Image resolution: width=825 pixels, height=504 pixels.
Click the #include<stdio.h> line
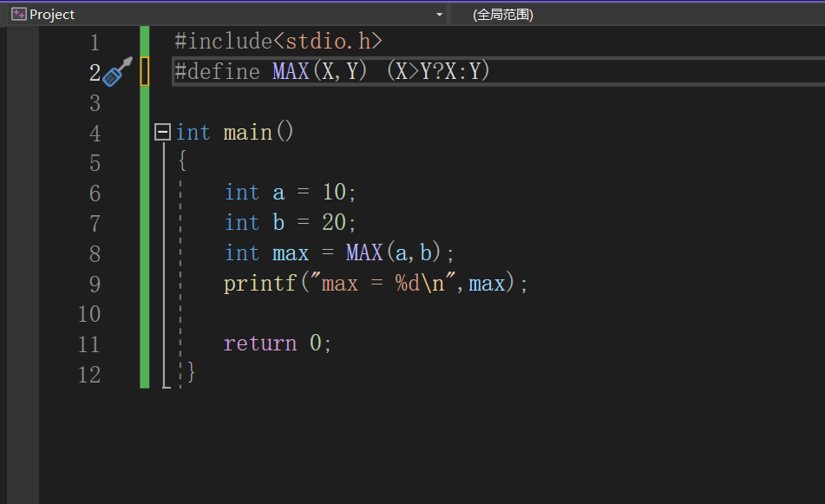(278, 41)
